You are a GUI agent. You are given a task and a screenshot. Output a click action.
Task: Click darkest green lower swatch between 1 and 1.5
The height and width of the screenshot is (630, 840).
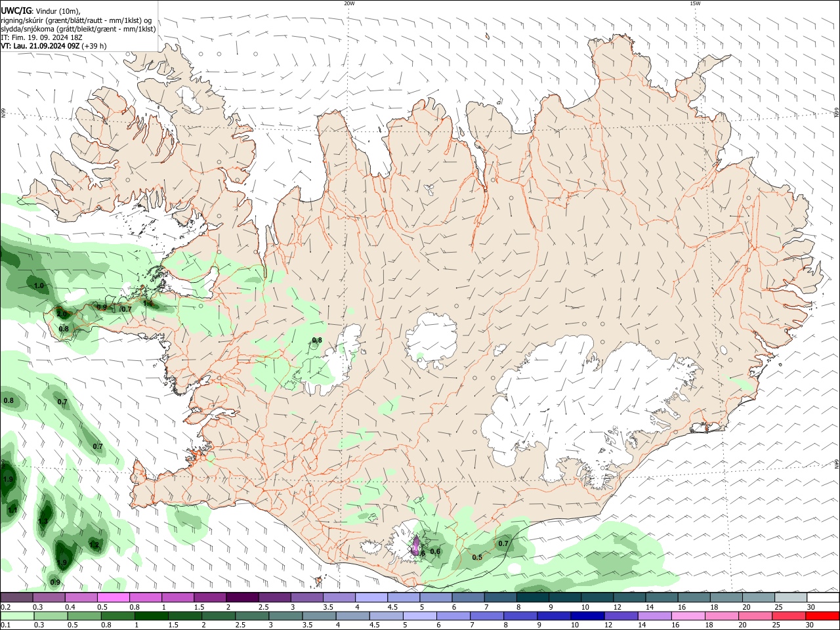coord(152,616)
